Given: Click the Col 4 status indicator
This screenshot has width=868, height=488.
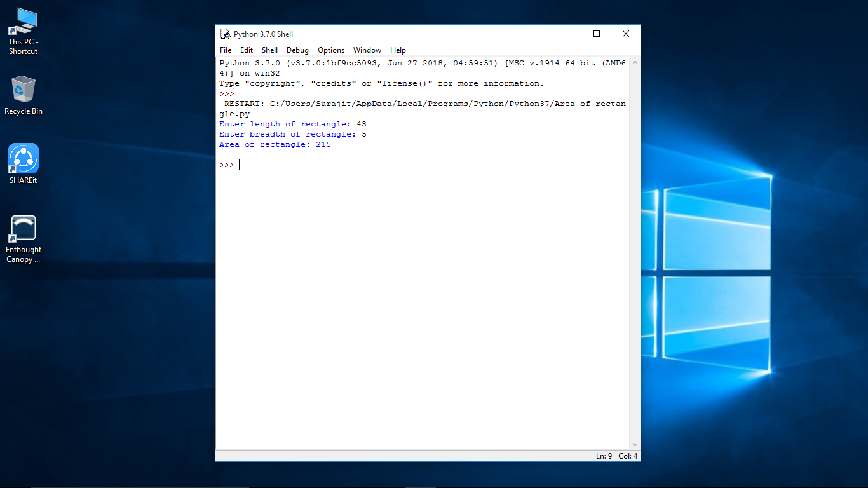Looking at the screenshot, I should click(627, 456).
